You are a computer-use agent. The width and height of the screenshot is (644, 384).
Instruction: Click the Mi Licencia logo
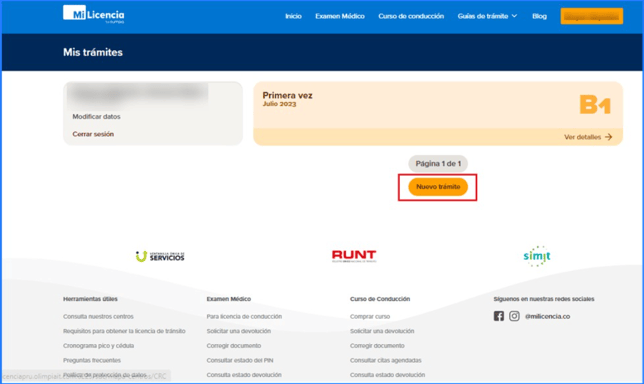click(x=94, y=14)
